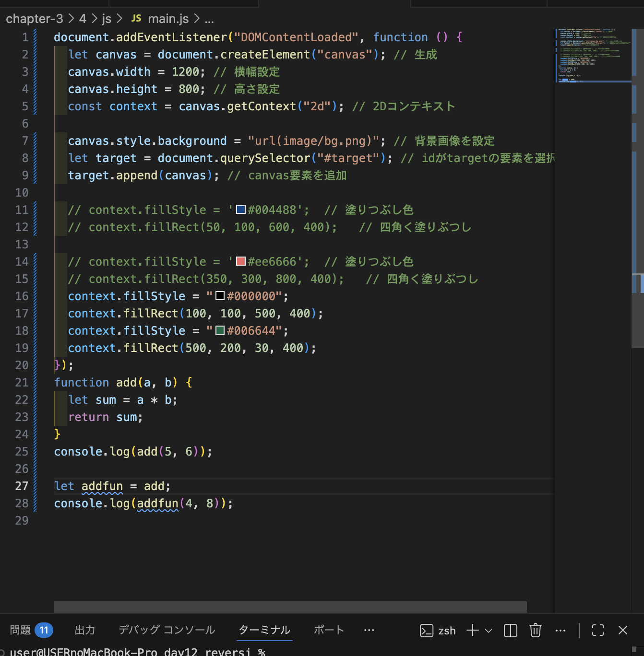Click line number 27 in gutter
The width and height of the screenshot is (644, 656).
point(22,486)
